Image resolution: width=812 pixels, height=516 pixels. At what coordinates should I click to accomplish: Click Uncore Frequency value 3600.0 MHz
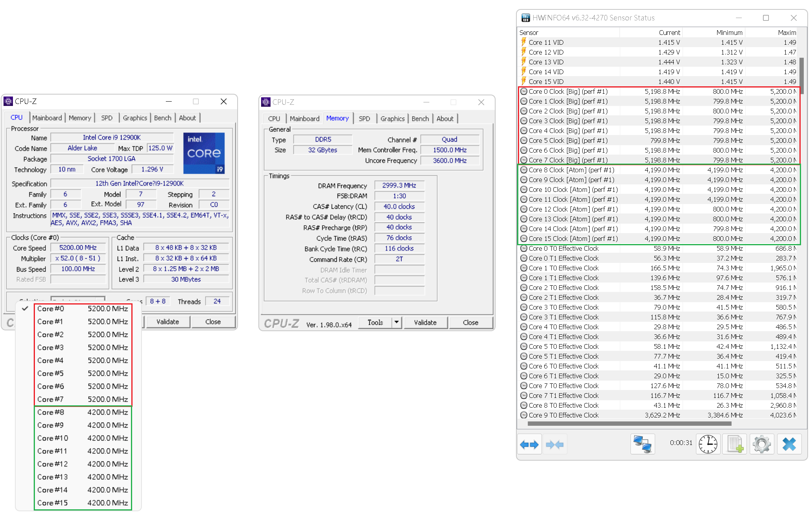[450, 160]
